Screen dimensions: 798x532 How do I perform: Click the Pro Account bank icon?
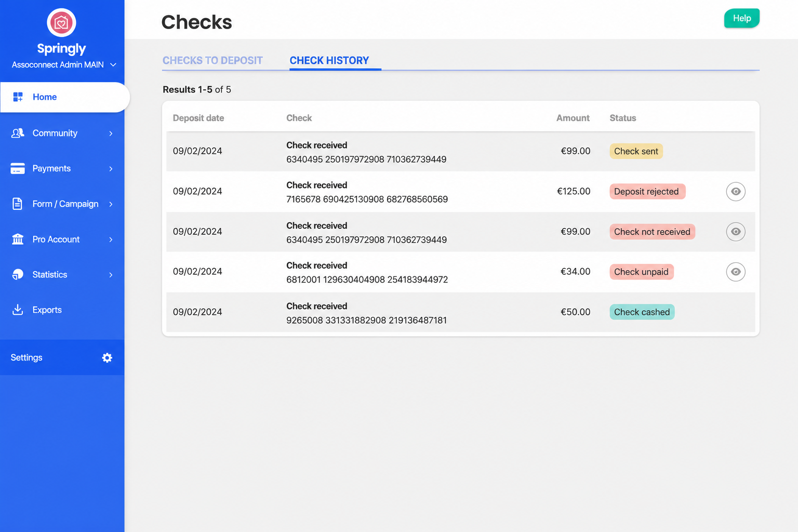[x=18, y=239]
